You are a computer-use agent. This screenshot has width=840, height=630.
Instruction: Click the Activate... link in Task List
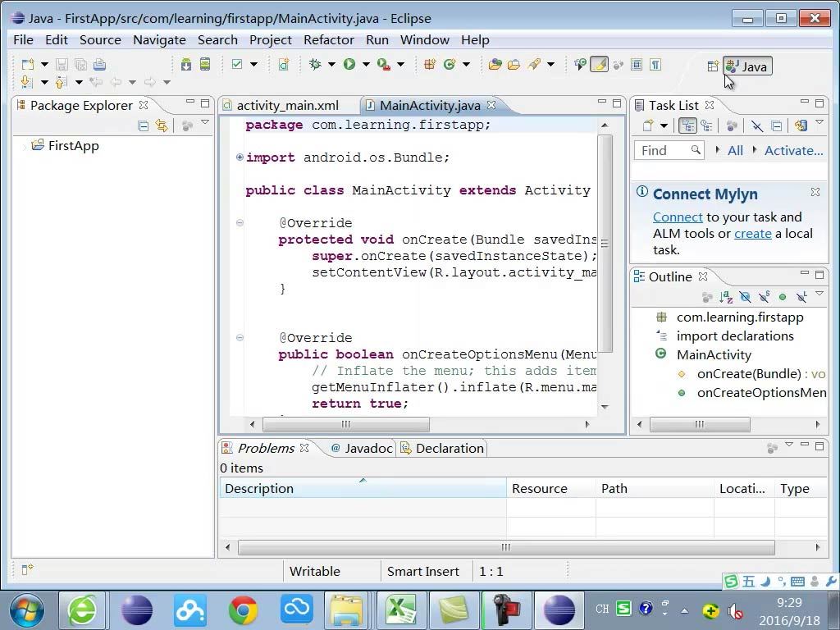tap(793, 151)
